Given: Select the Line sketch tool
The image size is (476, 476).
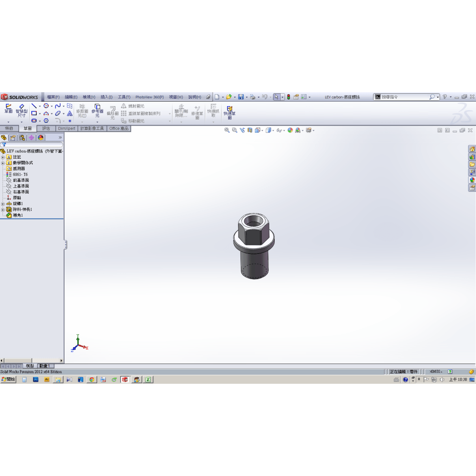Looking at the screenshot, I should pos(34,106).
